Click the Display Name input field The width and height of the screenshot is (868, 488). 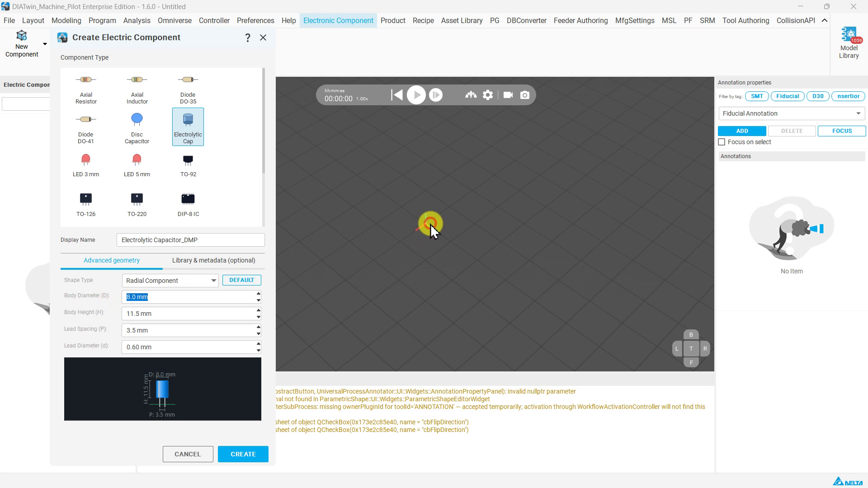[190, 240]
